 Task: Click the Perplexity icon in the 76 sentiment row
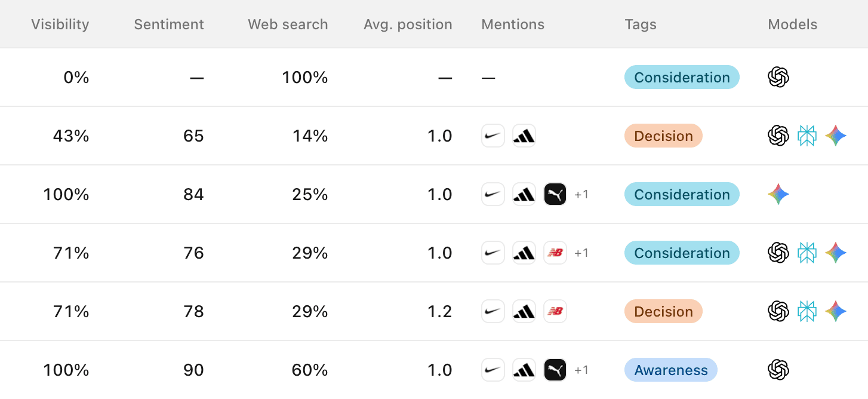click(807, 253)
